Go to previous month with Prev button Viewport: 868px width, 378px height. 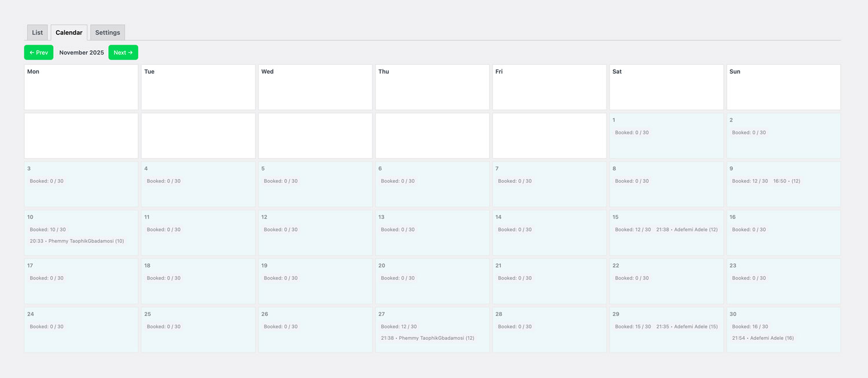(39, 53)
